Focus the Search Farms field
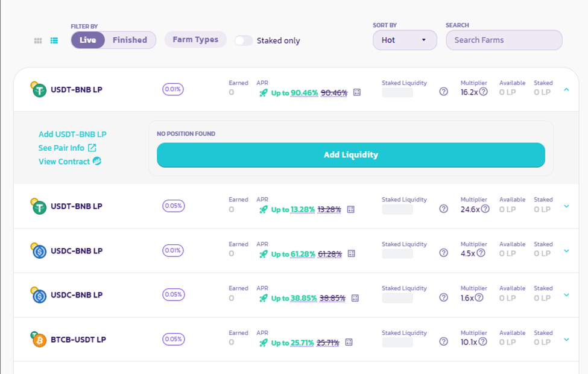588x374 pixels. 504,40
